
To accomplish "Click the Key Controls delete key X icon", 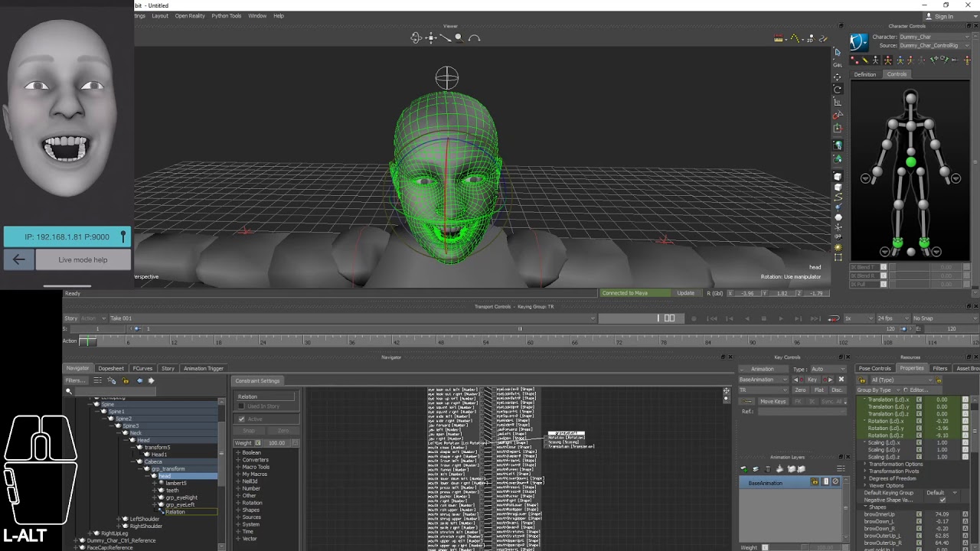I will click(x=841, y=380).
